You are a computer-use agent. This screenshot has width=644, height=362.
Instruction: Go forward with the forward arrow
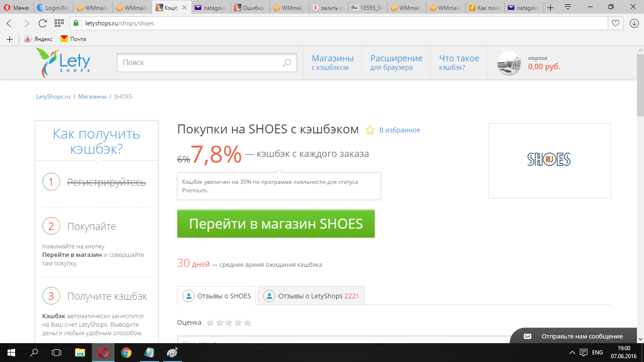click(x=26, y=23)
